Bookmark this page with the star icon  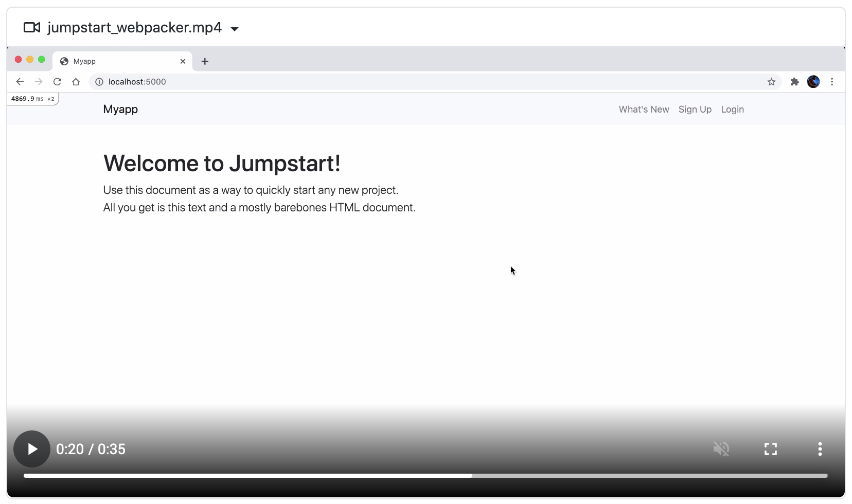[x=771, y=81]
